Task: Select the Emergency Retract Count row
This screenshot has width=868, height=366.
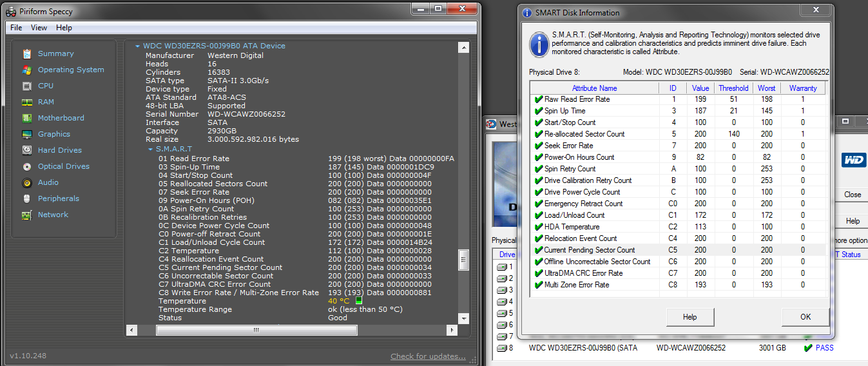Action: coord(678,204)
